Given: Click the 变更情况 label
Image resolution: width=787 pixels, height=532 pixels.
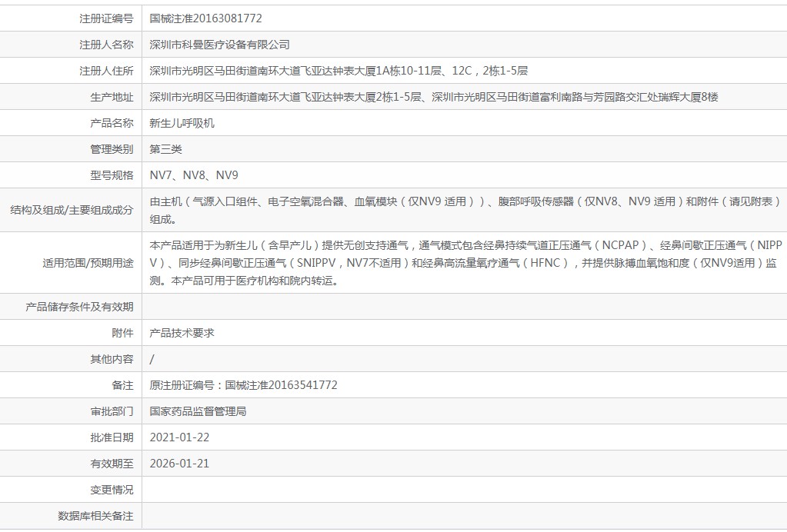Looking at the screenshot, I should (112, 490).
